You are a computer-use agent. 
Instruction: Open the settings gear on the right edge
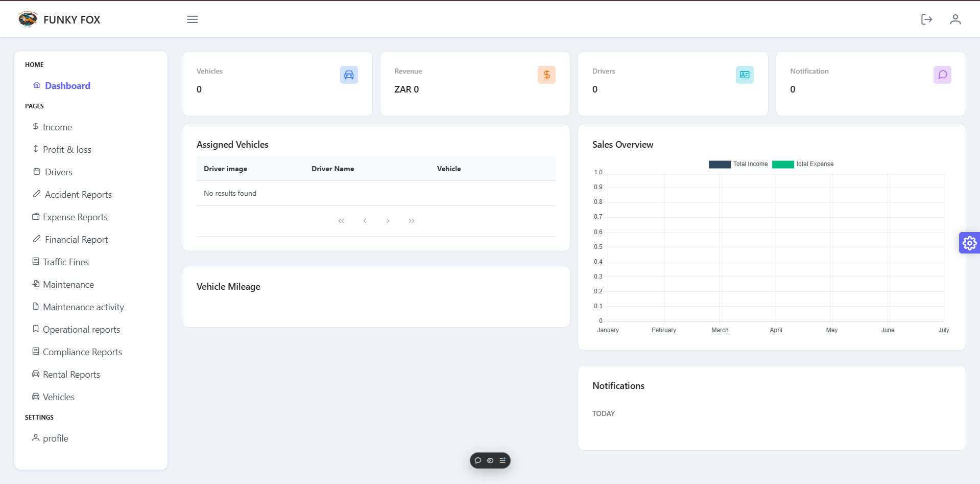coord(969,243)
